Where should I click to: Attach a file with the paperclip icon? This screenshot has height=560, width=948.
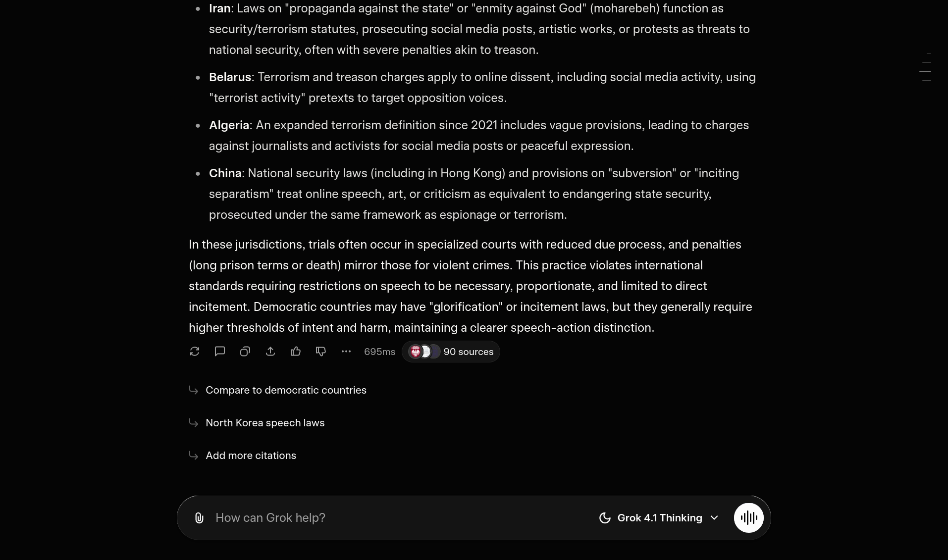(199, 518)
